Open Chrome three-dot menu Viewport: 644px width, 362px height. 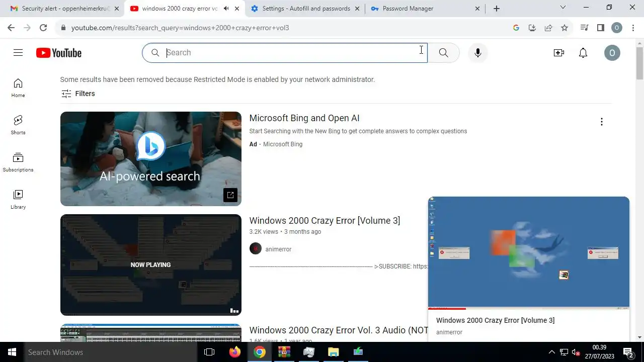click(x=632, y=28)
